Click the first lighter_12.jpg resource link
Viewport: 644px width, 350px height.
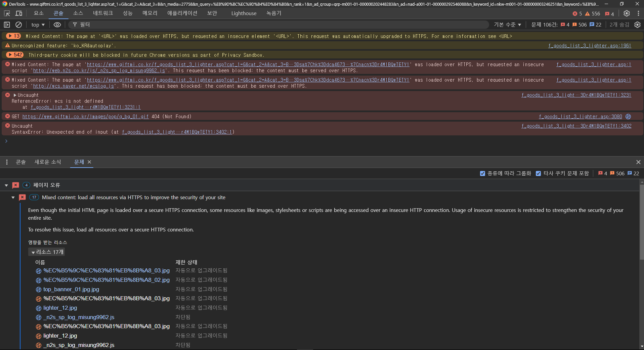point(60,308)
